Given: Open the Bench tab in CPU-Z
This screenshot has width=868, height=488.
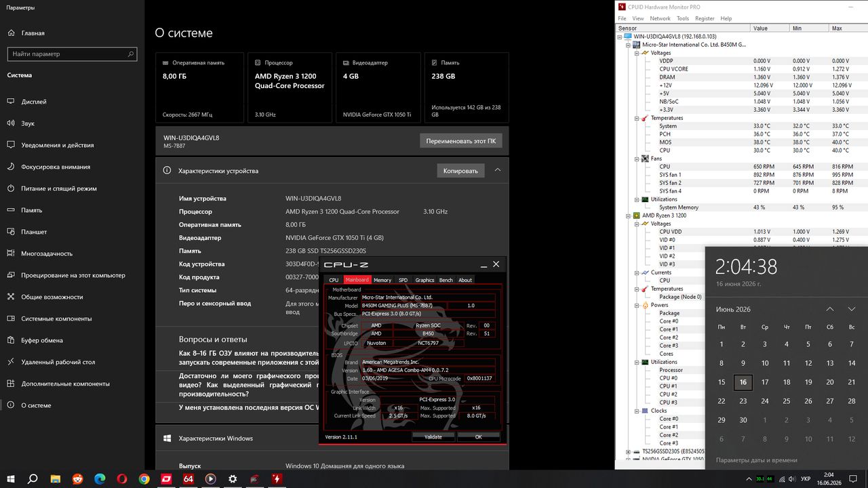Looking at the screenshot, I should click(x=446, y=280).
